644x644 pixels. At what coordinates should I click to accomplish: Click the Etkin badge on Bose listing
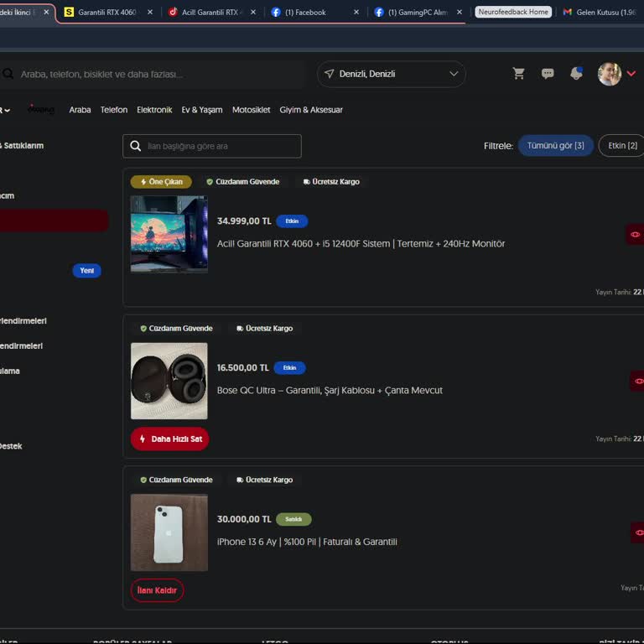coord(289,367)
